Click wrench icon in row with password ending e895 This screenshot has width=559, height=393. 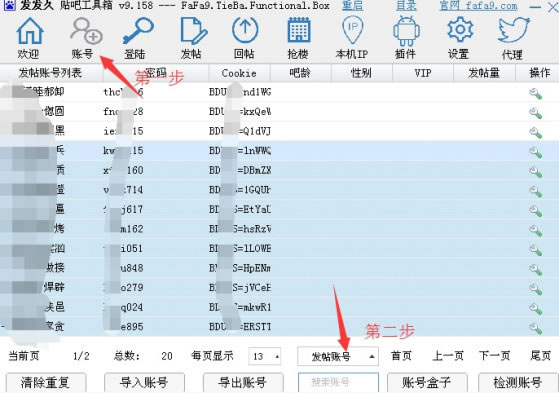[535, 328]
